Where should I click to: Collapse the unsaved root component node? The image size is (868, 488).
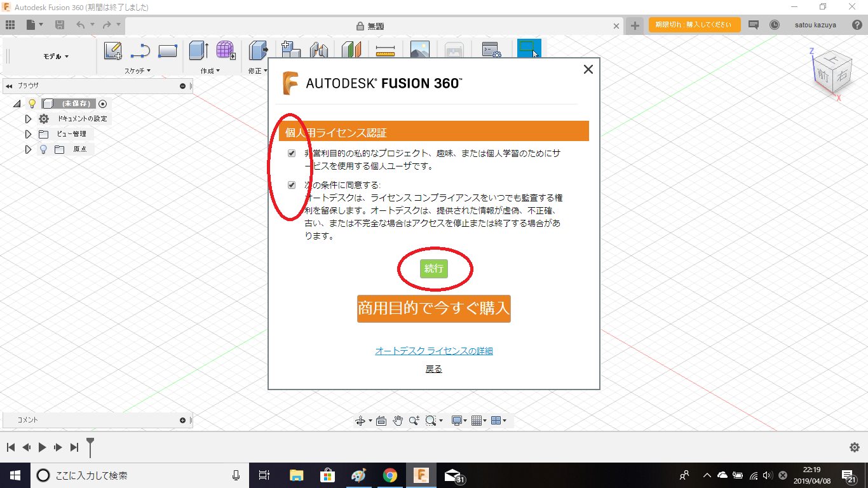coord(17,104)
